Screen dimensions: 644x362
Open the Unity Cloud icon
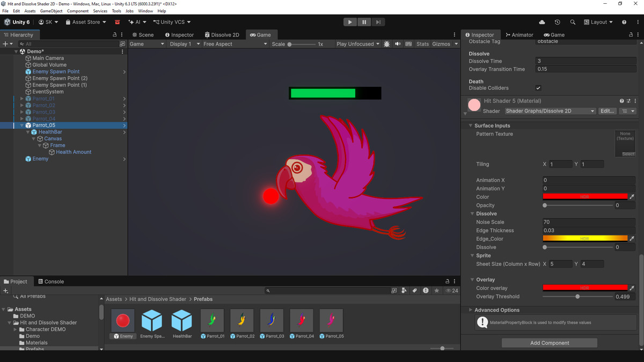tap(542, 22)
